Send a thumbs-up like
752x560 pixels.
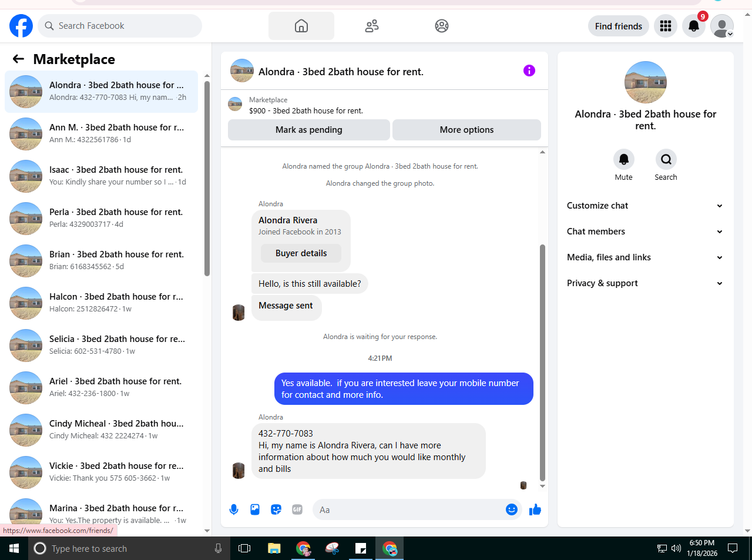(x=535, y=509)
